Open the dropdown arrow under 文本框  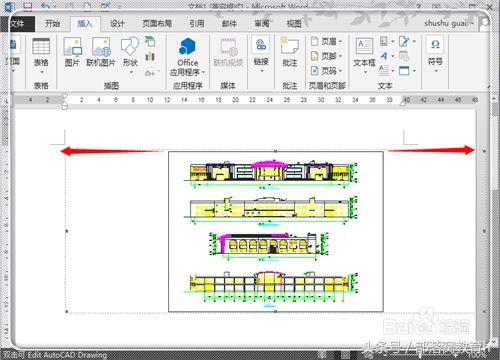(365, 72)
